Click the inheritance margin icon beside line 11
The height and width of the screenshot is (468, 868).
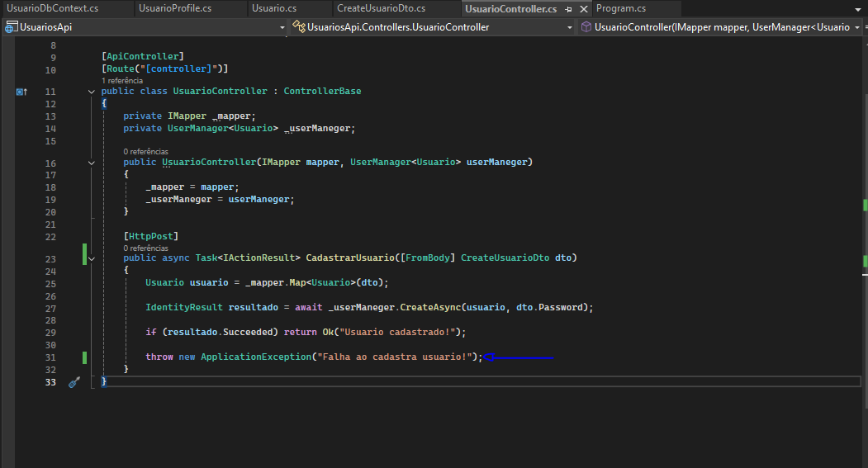click(x=22, y=92)
